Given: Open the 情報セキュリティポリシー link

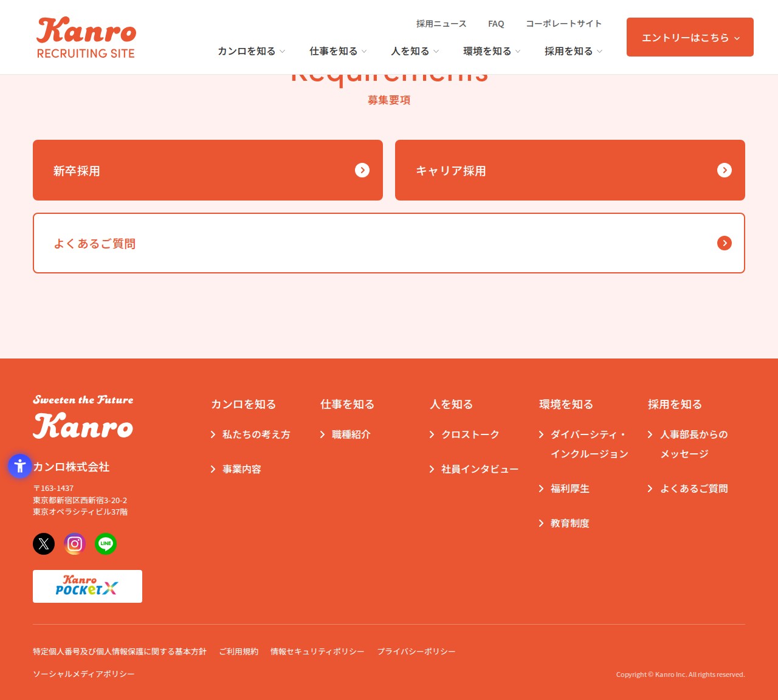Looking at the screenshot, I should coord(317,651).
